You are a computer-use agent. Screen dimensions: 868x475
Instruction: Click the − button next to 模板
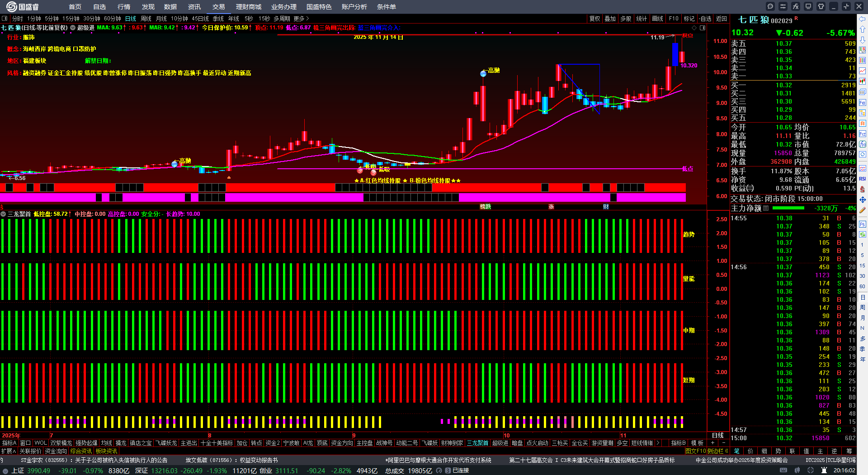point(723,443)
